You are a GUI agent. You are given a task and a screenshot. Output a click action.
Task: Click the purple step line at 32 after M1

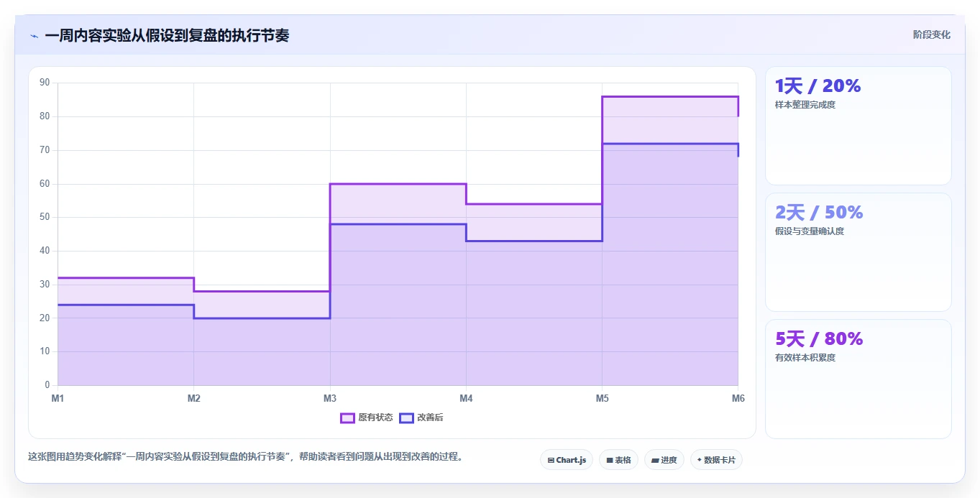126,277
